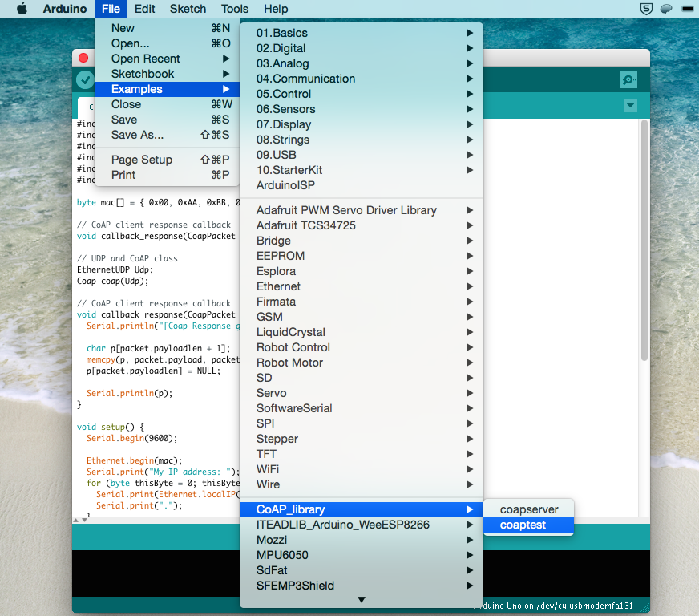Close the open File menu
The width and height of the screenshot is (699, 616).
point(111,9)
